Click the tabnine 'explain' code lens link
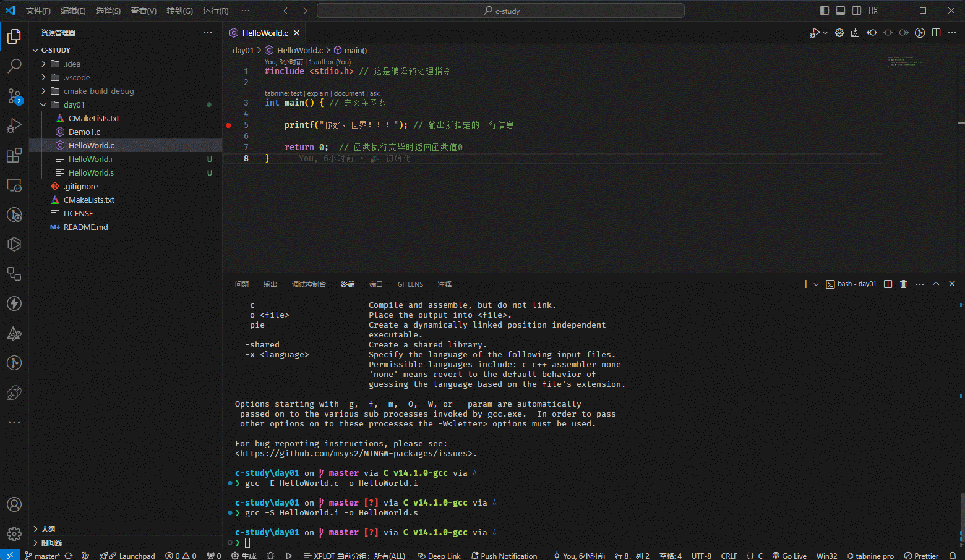 (318, 93)
